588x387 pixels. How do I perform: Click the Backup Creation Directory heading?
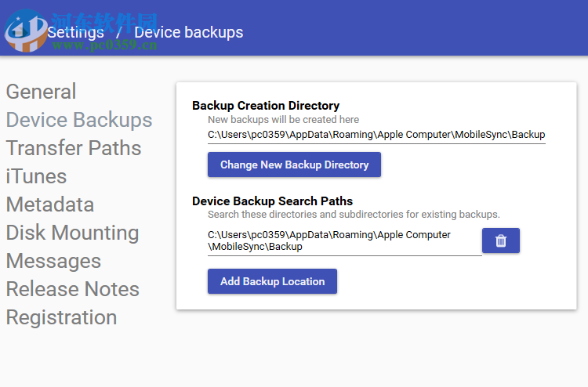click(266, 106)
